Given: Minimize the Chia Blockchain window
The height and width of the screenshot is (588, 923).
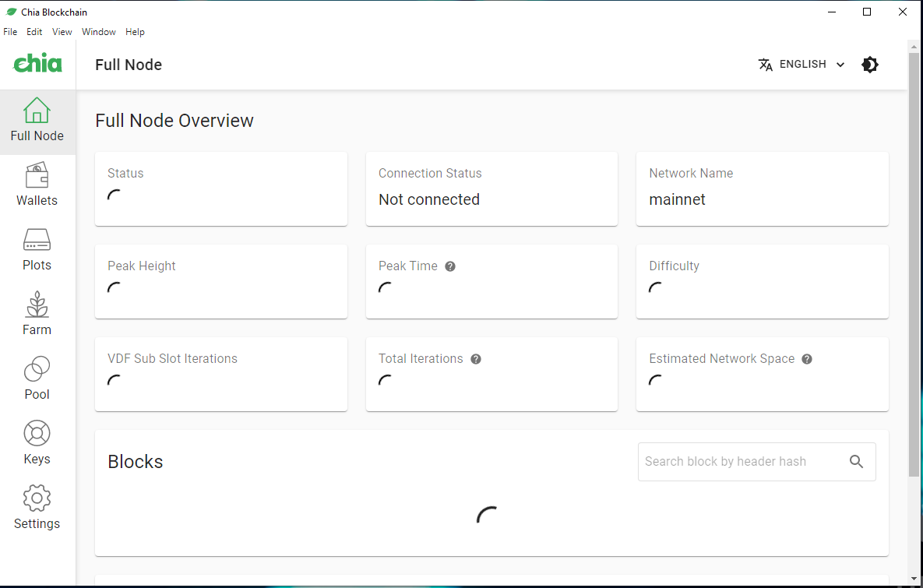Looking at the screenshot, I should [832, 12].
